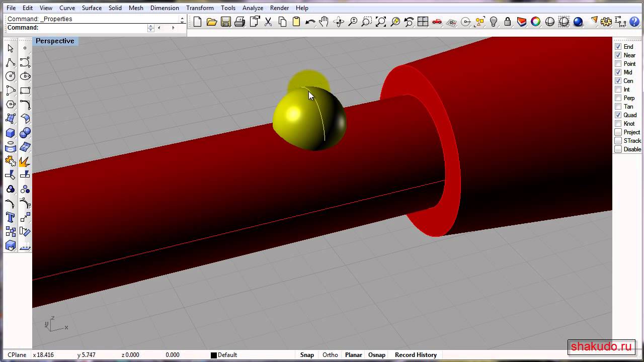Click the Copy icon in the toolbar
Screen dimensions: 644x362
[x=282, y=22]
